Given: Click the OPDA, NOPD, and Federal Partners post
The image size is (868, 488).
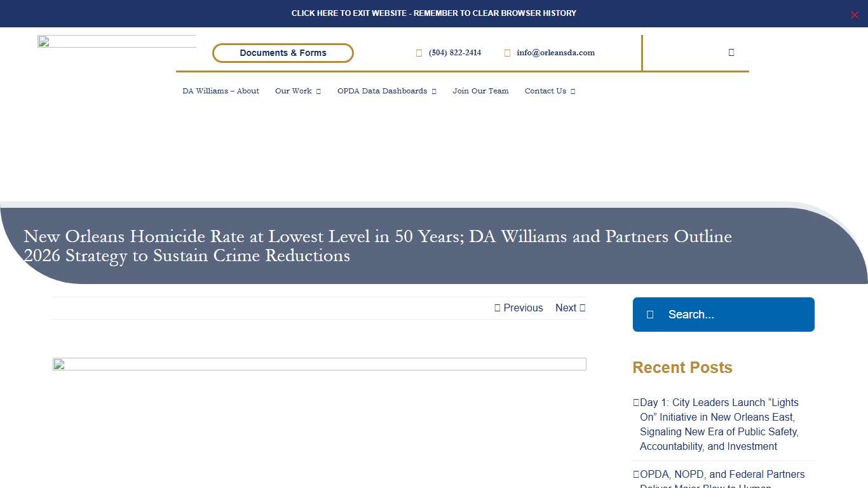Looking at the screenshot, I should click(x=722, y=474).
